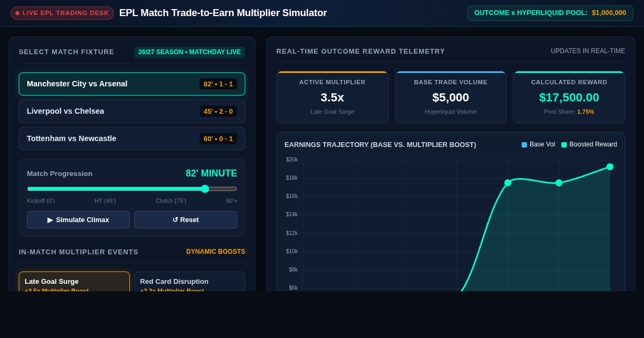Click the 82' • 1 - 1 score badge
Viewport: 644px width, 338px height.
tap(218, 84)
